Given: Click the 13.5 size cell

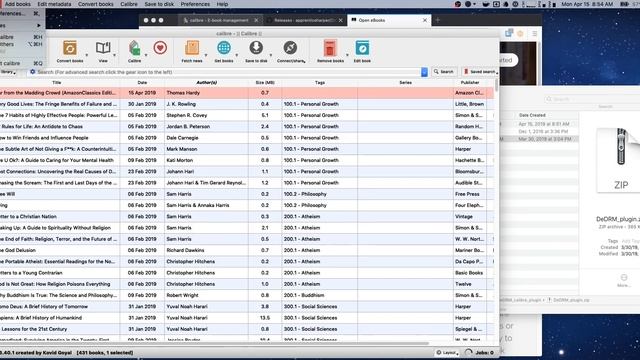Looking at the screenshot, I should 265,318.
